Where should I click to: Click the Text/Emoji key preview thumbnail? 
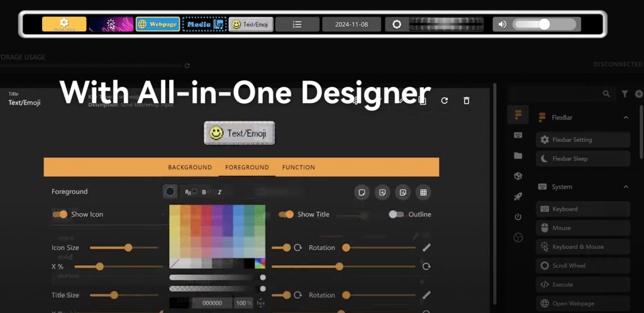point(240,133)
